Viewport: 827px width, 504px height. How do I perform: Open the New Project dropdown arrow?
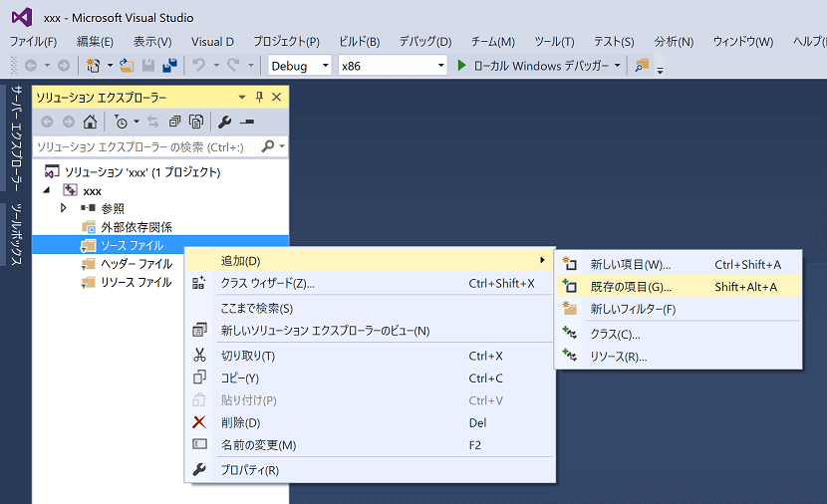[110, 66]
